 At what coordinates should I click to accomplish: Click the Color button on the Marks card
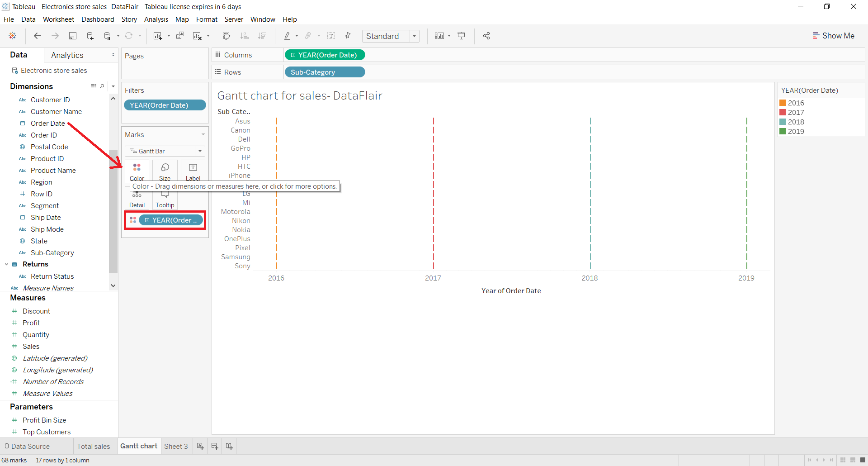(x=137, y=171)
